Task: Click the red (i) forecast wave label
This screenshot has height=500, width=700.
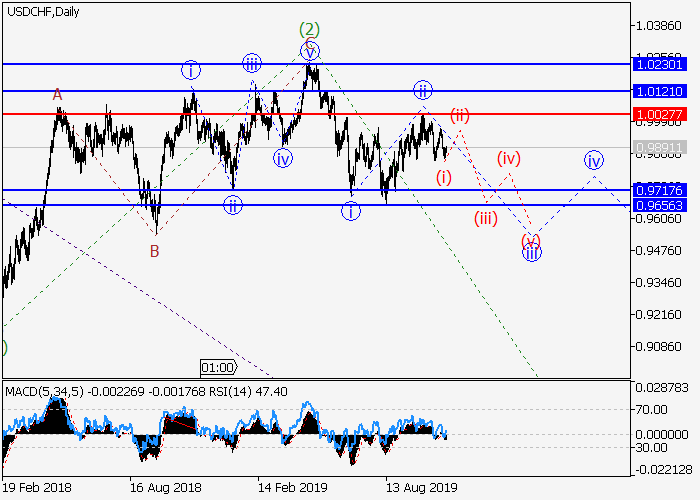Action: point(444,177)
